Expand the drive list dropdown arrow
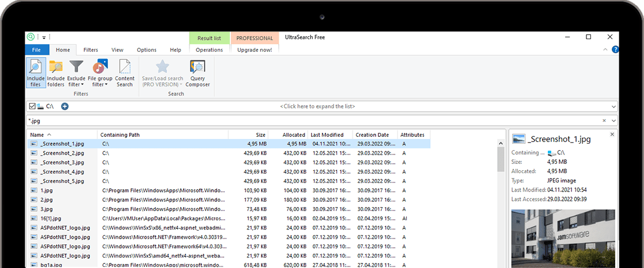Image resolution: width=644 pixels, height=268 pixels. [x=613, y=106]
